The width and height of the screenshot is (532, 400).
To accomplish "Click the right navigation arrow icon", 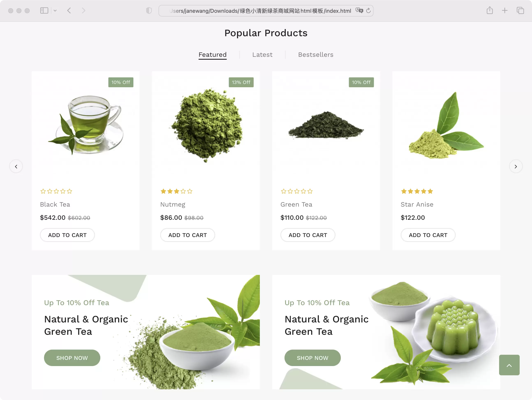I will pos(516,166).
